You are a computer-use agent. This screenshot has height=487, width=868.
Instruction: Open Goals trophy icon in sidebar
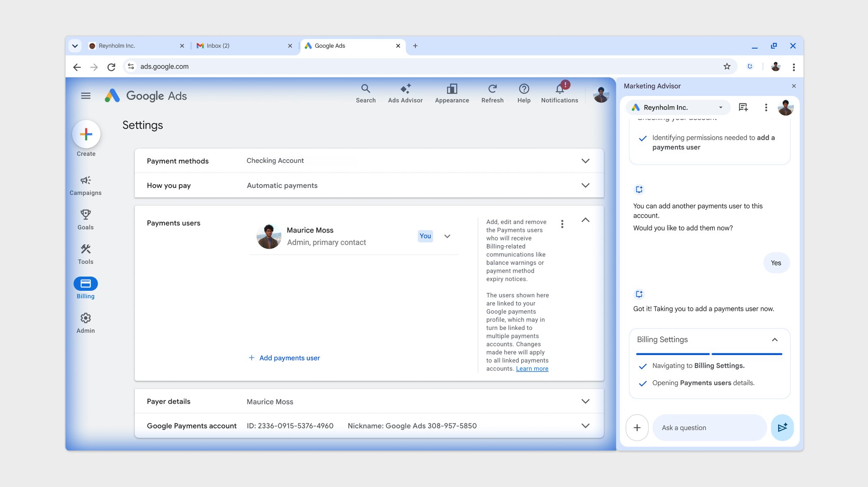[85, 214]
